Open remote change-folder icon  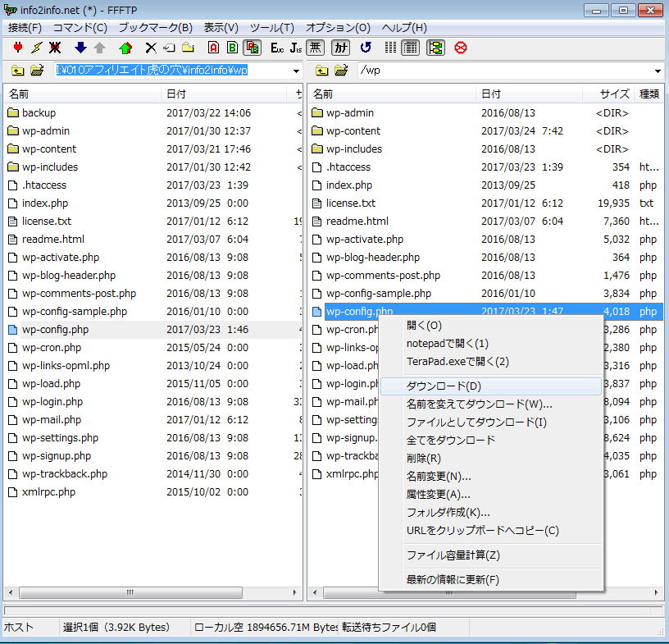(x=341, y=71)
